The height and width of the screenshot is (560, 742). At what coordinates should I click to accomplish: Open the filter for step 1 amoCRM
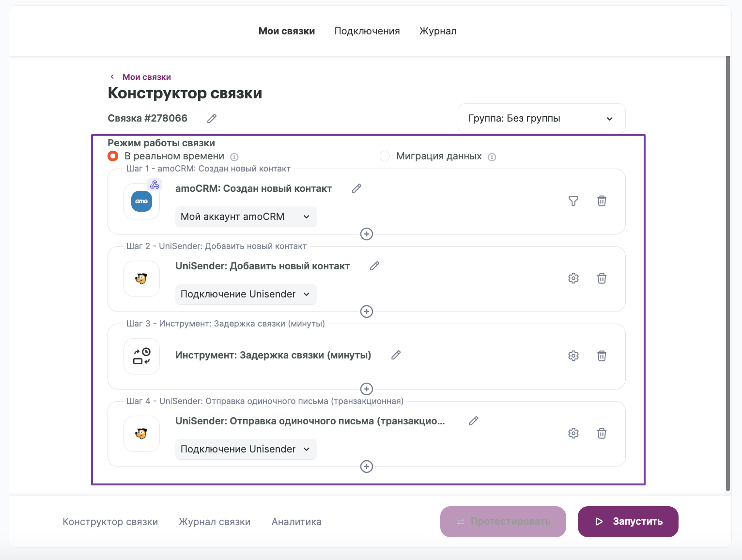[x=573, y=201]
